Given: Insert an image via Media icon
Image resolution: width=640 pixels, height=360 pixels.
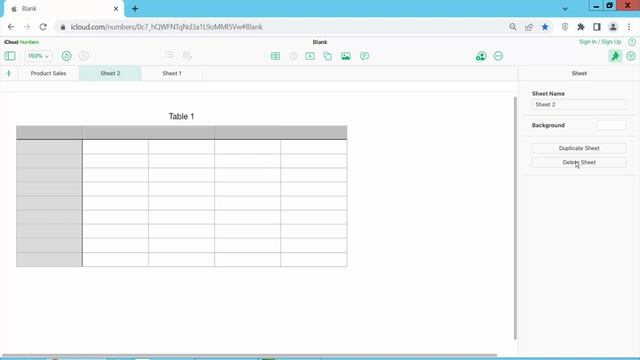Looking at the screenshot, I should 346,56.
